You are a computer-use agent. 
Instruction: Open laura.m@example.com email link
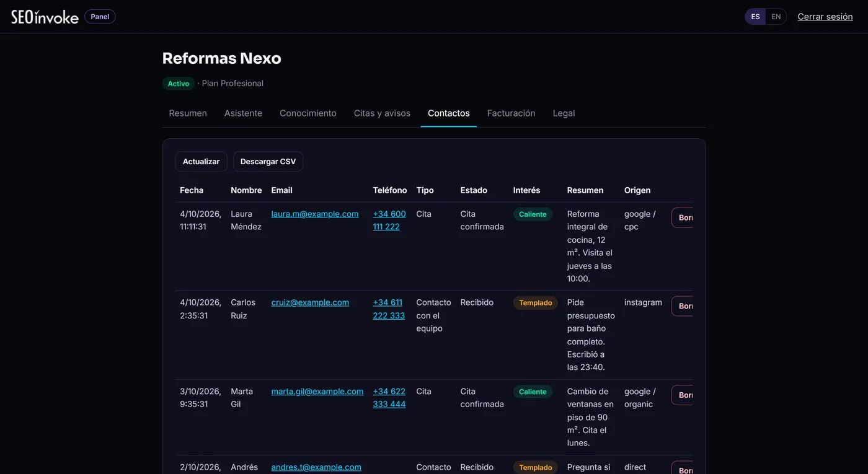[315, 214]
